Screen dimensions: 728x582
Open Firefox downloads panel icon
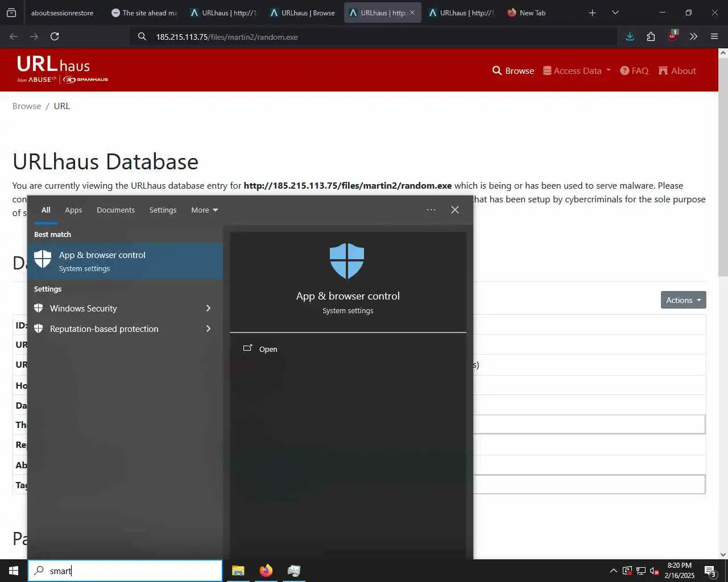[x=630, y=36]
